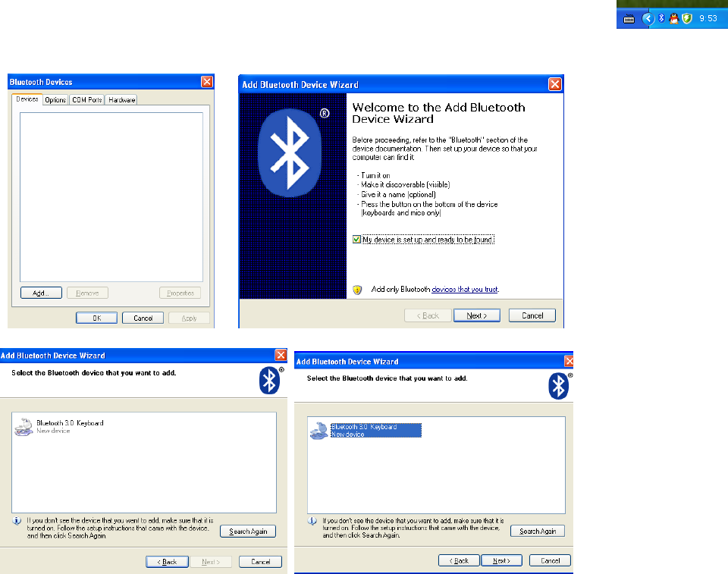The height and width of the screenshot is (574, 728).
Task: Click Cancel in bottom-left wizard
Action: (260, 561)
